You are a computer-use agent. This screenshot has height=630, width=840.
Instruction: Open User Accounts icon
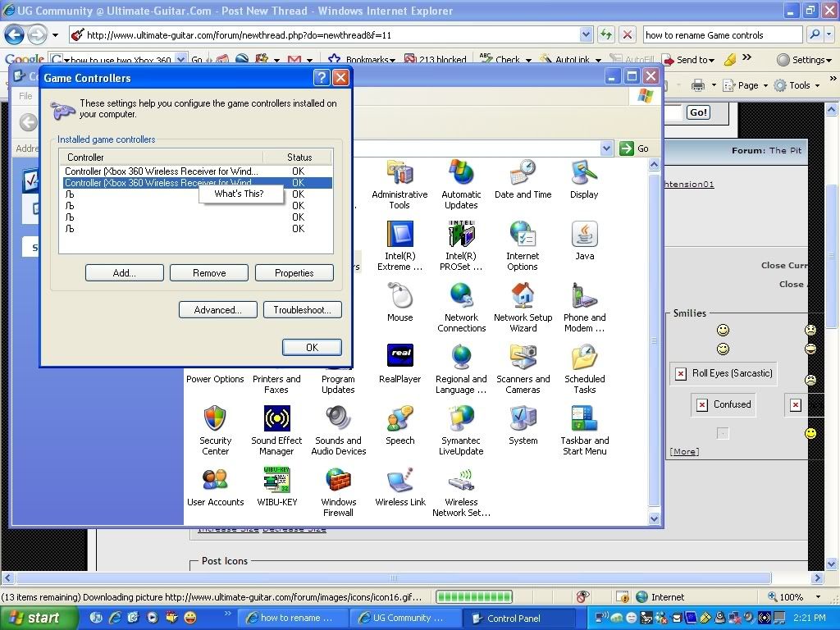pyautogui.click(x=216, y=487)
